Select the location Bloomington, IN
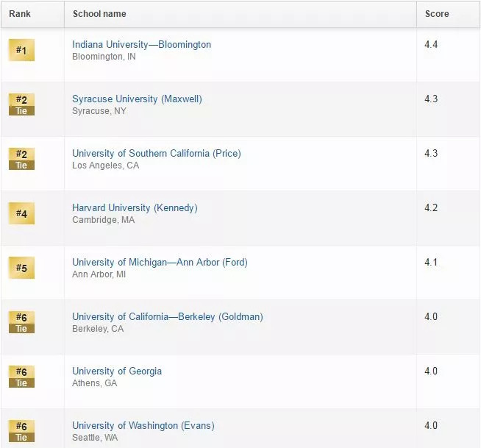The width and height of the screenshot is (481, 448). pyautogui.click(x=104, y=57)
